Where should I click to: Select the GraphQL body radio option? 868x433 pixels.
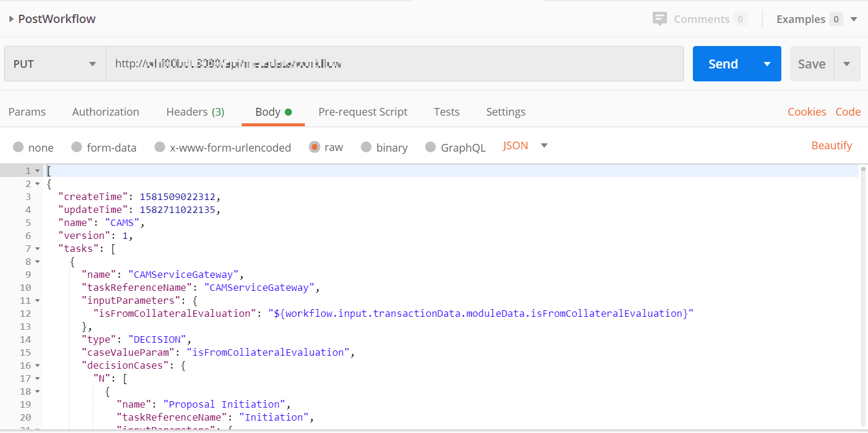[x=430, y=147]
